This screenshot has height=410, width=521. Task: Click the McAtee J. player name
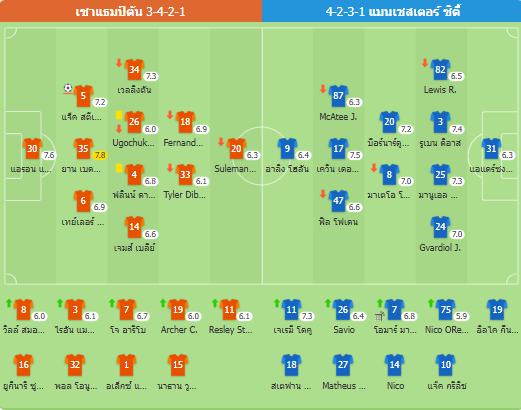[x=338, y=117]
